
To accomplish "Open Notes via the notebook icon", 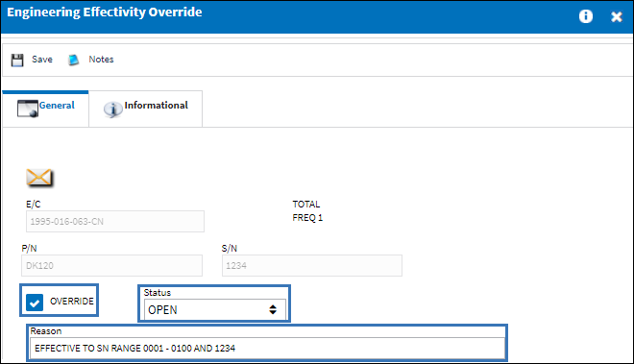I will pos(73,60).
